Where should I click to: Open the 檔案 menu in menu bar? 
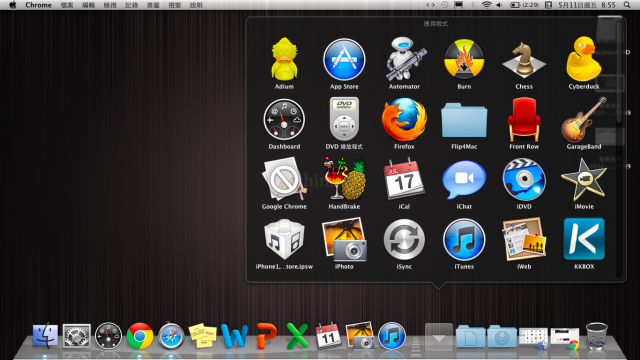[x=67, y=5]
